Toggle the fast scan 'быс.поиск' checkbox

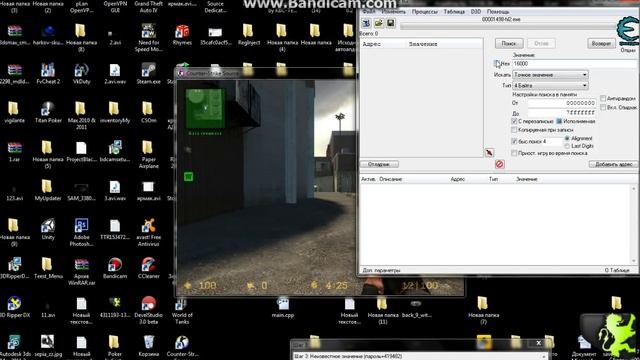coord(514,141)
